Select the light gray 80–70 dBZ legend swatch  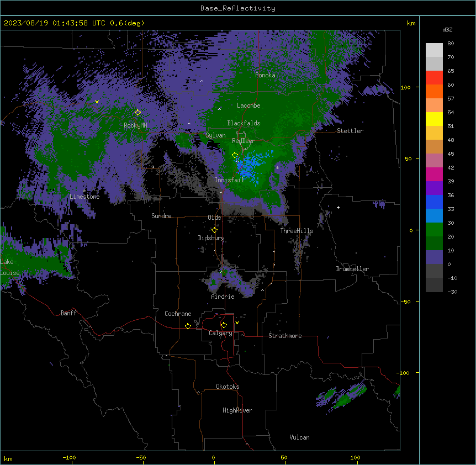pyautogui.click(x=434, y=50)
